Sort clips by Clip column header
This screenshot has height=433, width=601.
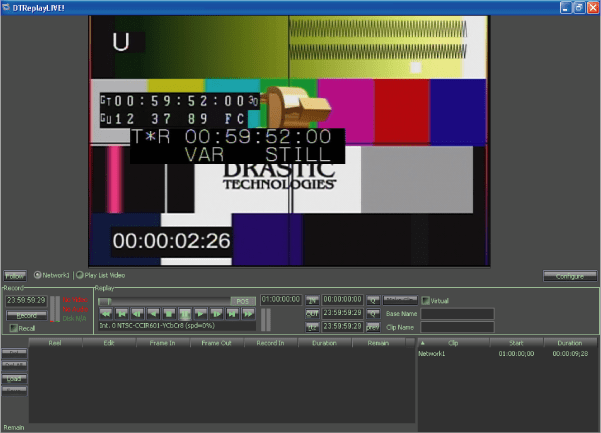coord(453,343)
